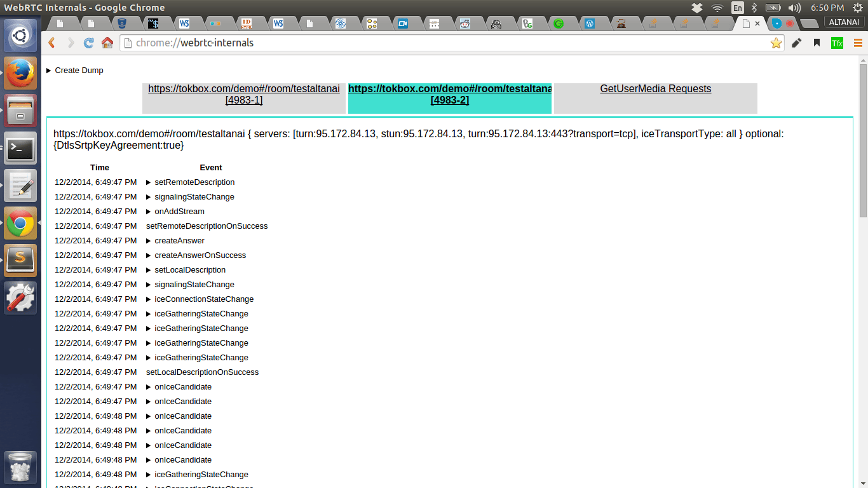Image resolution: width=868 pixels, height=488 pixels.
Task: Open the Chrome hamburger menu
Action: tap(858, 43)
